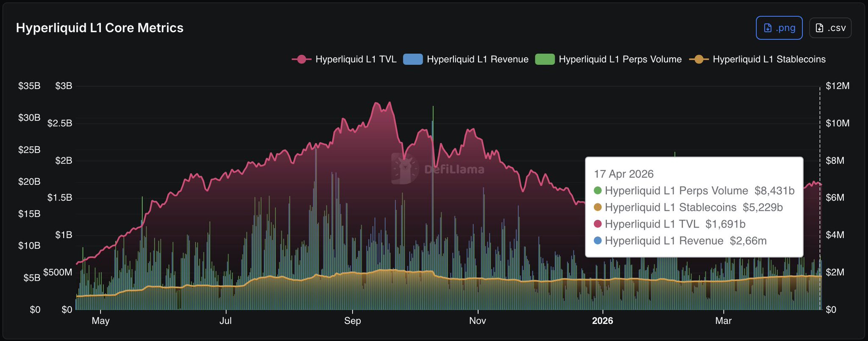Click the $12M label on right axis
The image size is (868, 341).
pyautogui.click(x=837, y=86)
